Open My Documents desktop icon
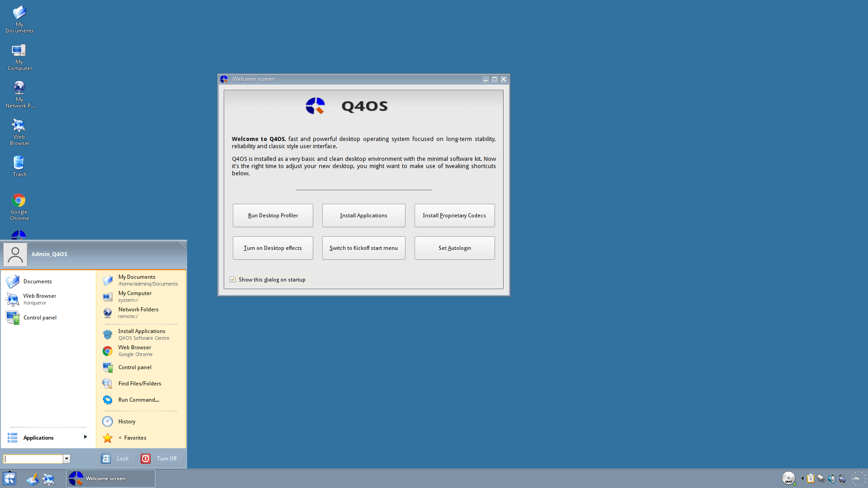 [19, 19]
